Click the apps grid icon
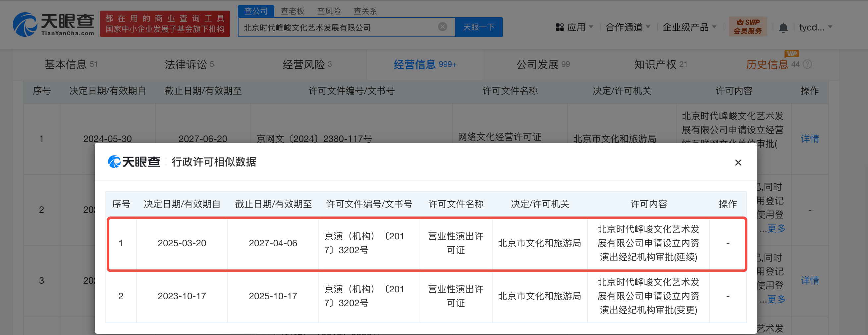This screenshot has width=868, height=335. [560, 27]
